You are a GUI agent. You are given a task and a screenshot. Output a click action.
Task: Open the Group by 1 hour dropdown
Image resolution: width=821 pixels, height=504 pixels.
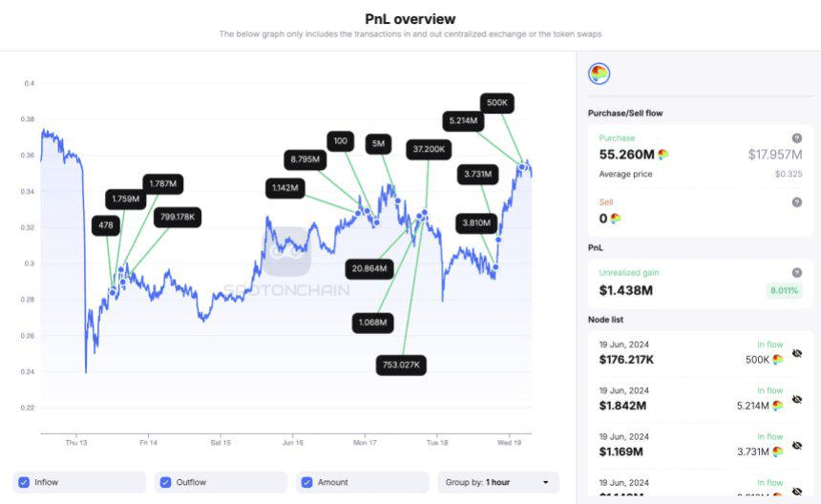pos(497,482)
